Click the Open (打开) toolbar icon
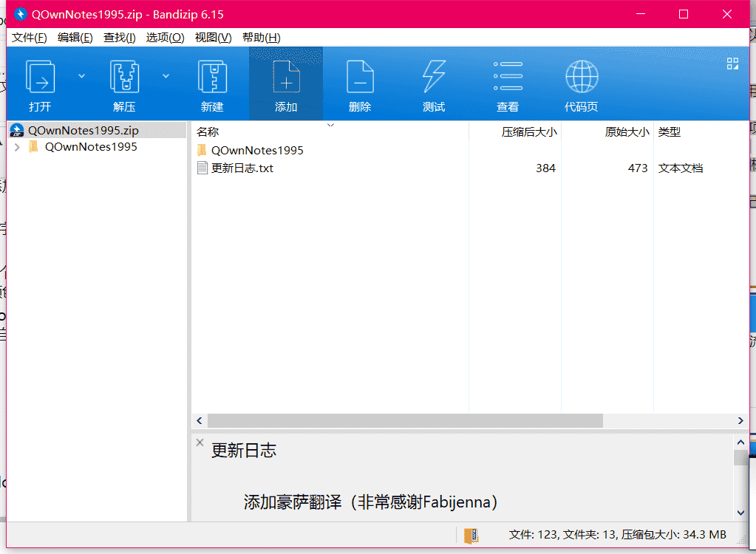The height and width of the screenshot is (554, 756). (40, 77)
